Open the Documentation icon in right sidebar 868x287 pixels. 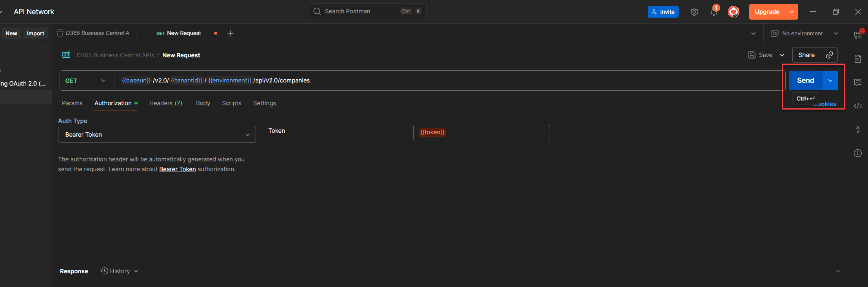click(x=858, y=59)
